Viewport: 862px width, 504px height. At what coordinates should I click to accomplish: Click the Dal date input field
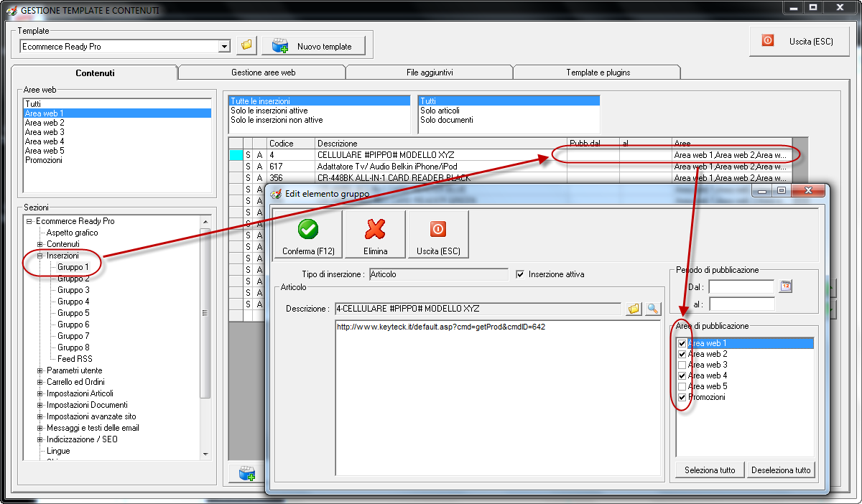pyautogui.click(x=741, y=286)
